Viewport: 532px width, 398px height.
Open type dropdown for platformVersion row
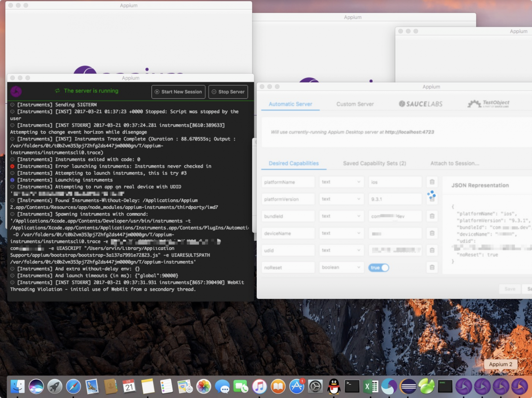coord(341,199)
